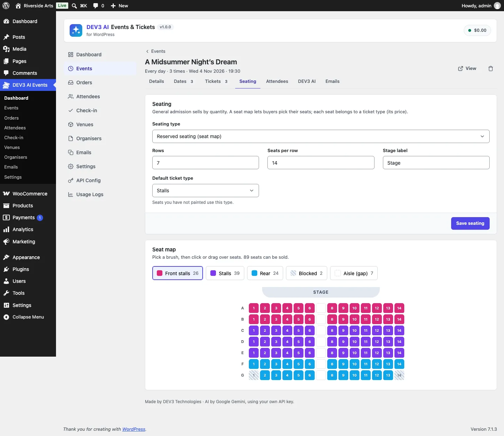Click the admin avatar icon
504x436 pixels.
(x=497, y=6)
